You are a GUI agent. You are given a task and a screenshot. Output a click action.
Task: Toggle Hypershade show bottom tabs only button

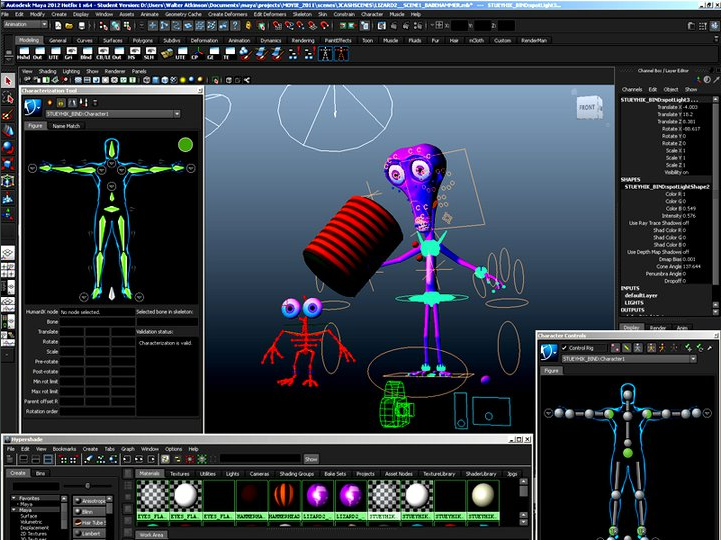36,459
